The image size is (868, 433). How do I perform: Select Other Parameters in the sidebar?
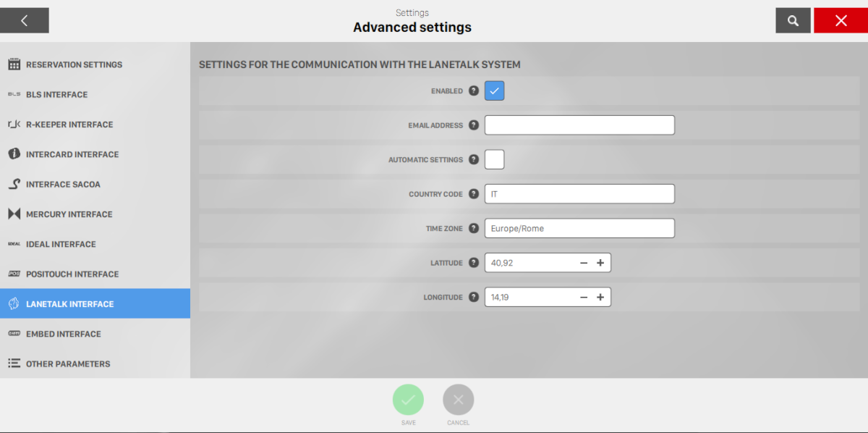pos(68,363)
